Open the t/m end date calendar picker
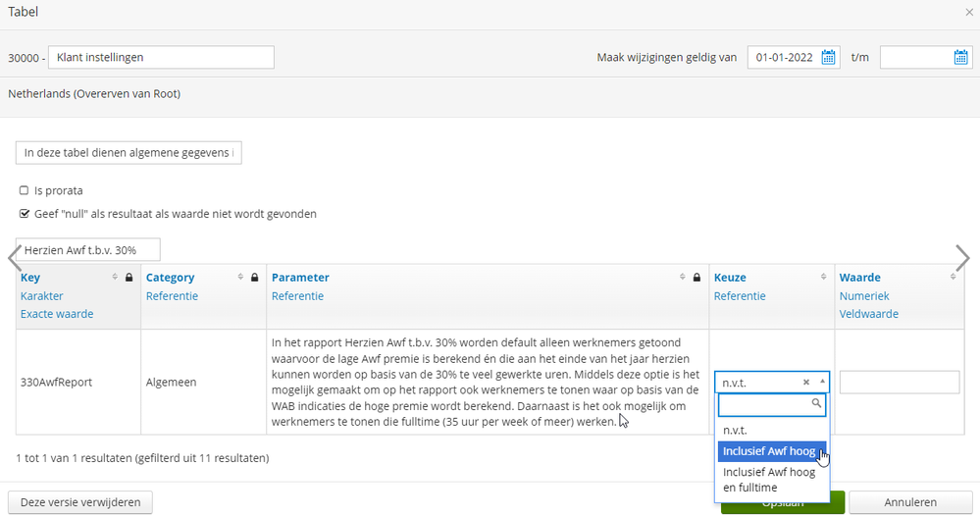Screen dimensions: 980x517 coord(960,58)
